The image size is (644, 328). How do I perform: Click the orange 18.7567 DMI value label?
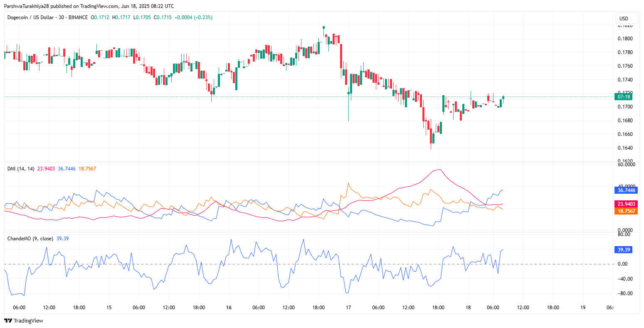pos(626,211)
